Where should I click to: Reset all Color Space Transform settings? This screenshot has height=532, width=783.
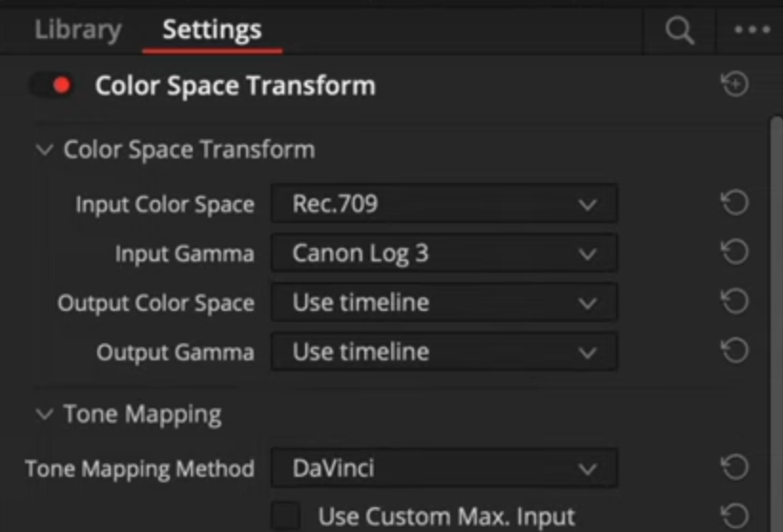(x=734, y=85)
